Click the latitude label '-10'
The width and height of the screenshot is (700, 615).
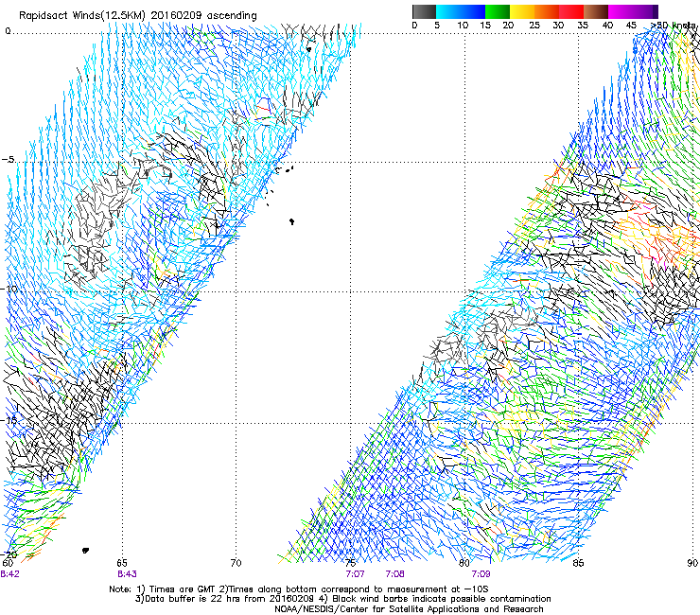tap(9, 289)
